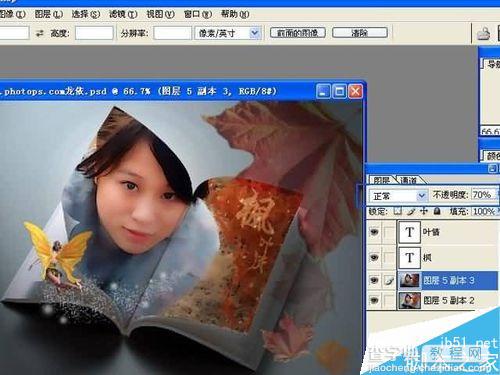The height and width of the screenshot is (375, 500).
Task: Select the 图层 5 副本 2 layer thumbnail
Action: tap(410, 301)
